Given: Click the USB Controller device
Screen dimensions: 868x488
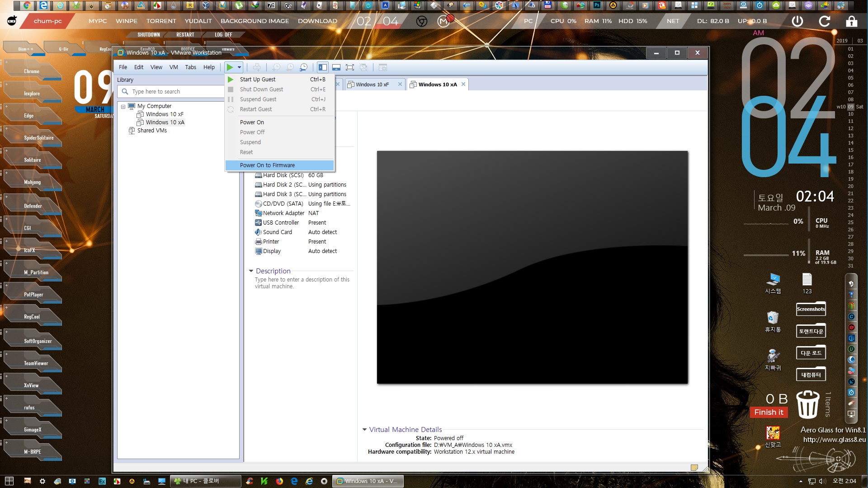Looking at the screenshot, I should pos(281,223).
